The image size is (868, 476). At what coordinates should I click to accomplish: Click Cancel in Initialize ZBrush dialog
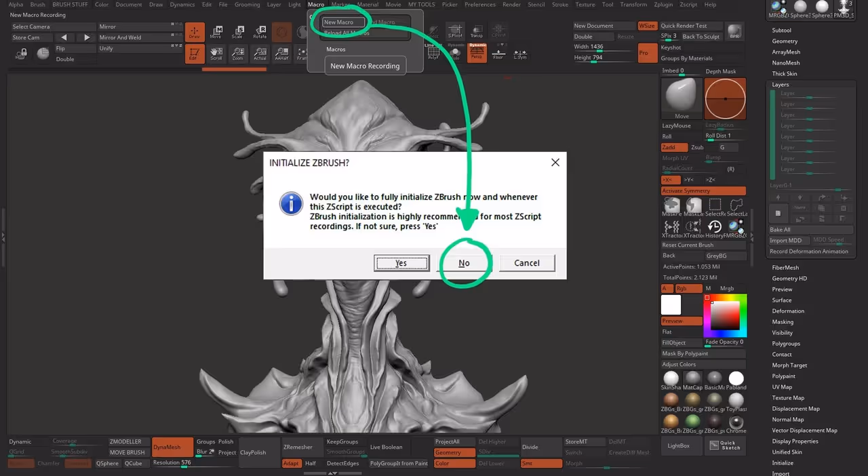click(527, 263)
